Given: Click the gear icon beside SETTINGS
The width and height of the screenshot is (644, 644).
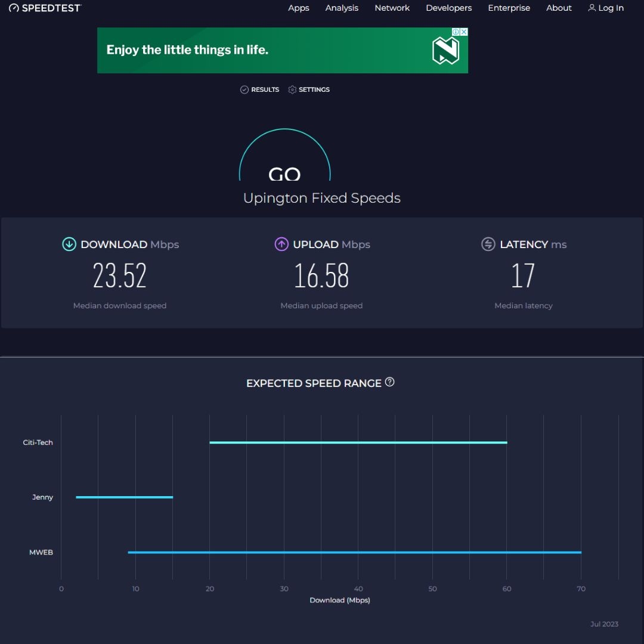Looking at the screenshot, I should [x=292, y=89].
